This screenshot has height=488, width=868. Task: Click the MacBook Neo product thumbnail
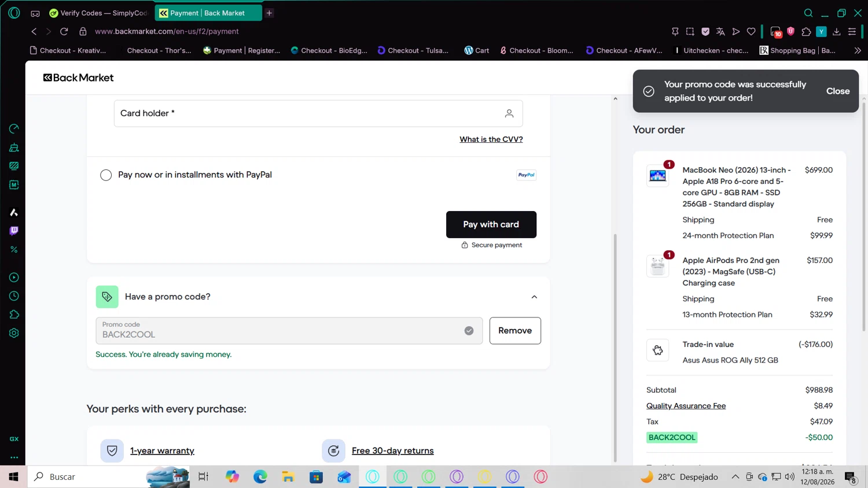tap(658, 176)
